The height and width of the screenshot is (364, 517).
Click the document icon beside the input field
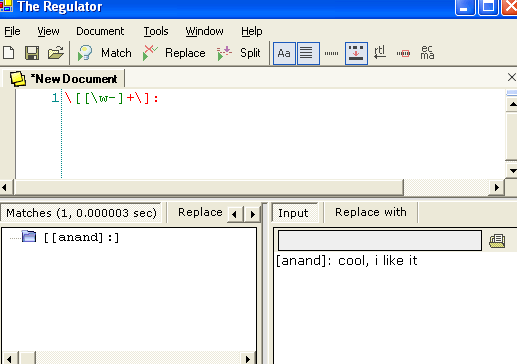pos(497,241)
